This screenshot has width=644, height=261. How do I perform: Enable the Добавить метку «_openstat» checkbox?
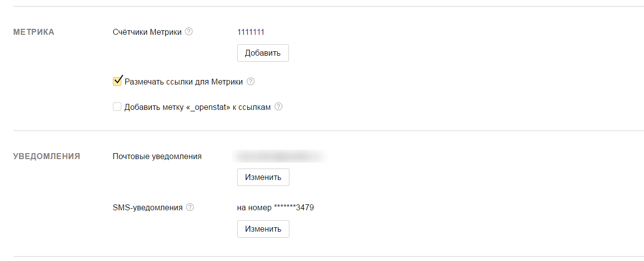(x=117, y=106)
